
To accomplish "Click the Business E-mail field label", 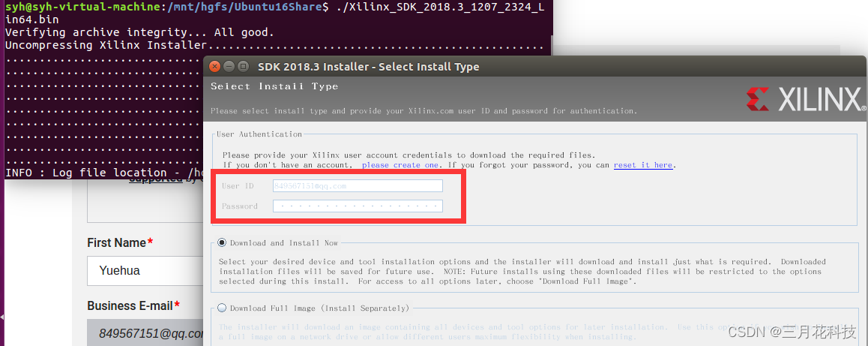I will (x=133, y=305).
